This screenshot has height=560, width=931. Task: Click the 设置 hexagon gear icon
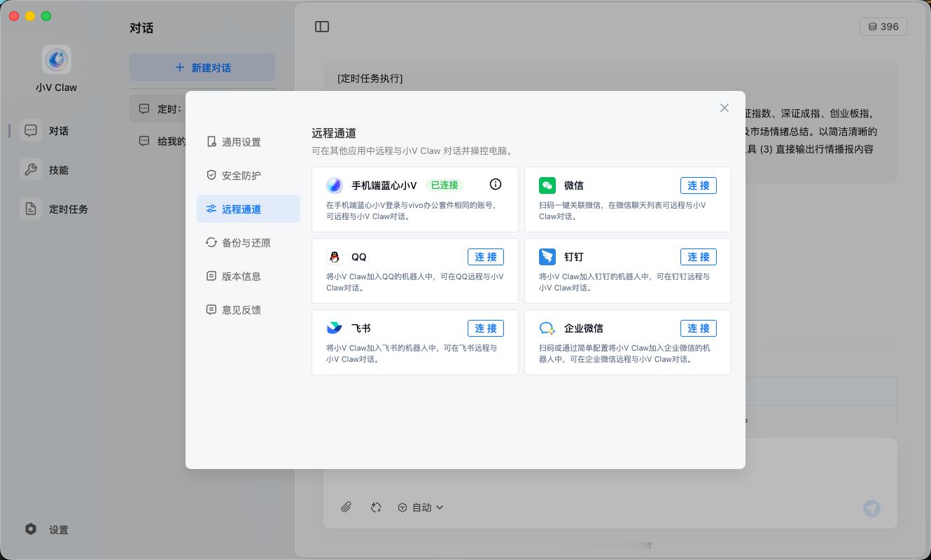[x=31, y=529]
